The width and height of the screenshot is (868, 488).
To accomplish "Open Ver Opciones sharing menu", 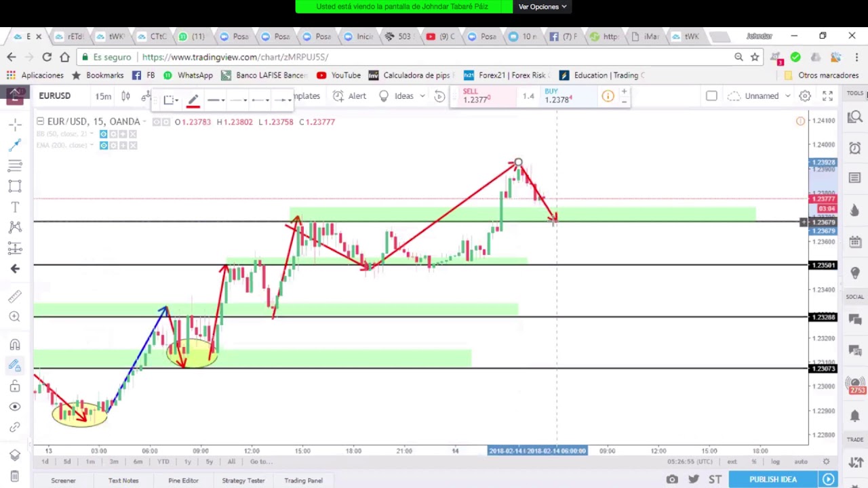I will (542, 7).
